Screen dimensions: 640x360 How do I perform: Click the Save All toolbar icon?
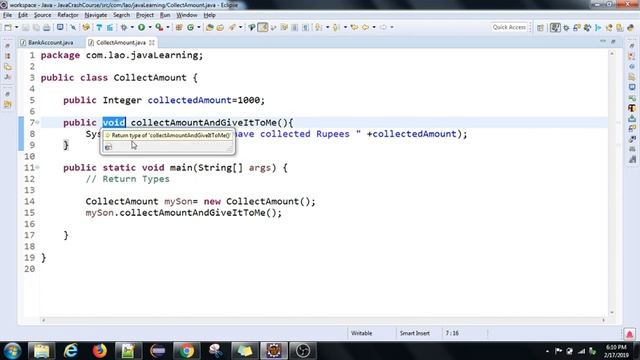[36, 27]
